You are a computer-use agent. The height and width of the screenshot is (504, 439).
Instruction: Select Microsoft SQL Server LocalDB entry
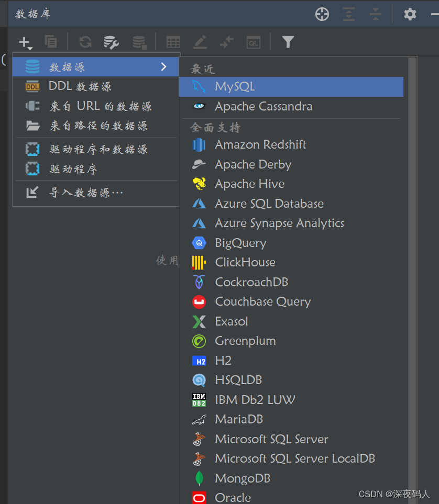point(291,458)
